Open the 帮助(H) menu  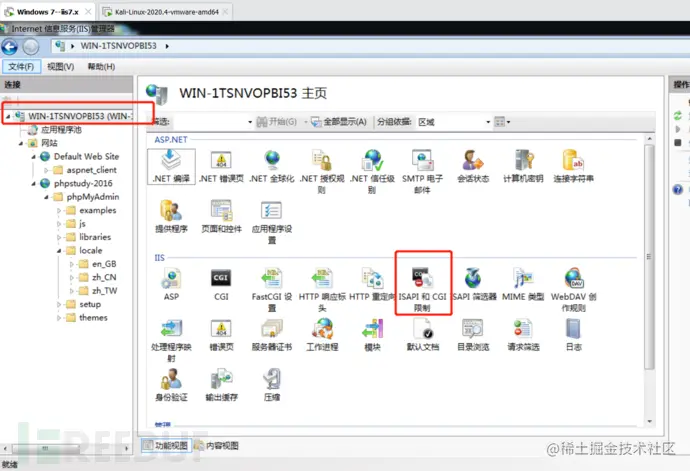coord(101,66)
